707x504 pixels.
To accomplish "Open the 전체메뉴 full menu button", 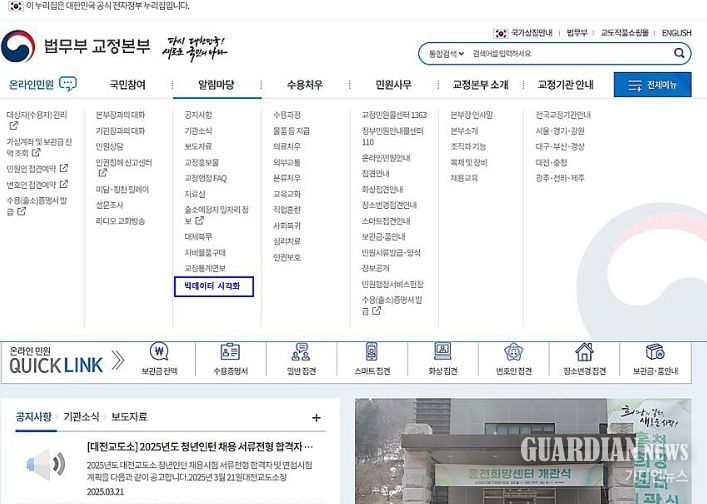I will (x=652, y=85).
